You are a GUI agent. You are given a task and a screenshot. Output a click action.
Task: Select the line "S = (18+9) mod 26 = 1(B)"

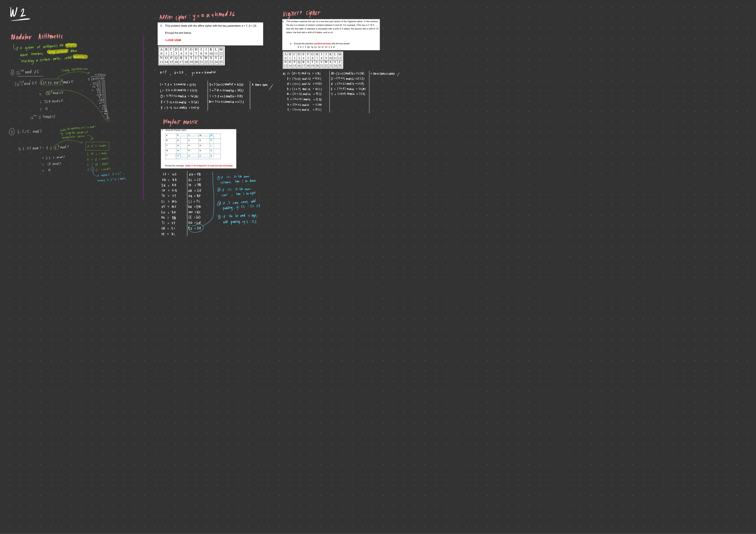coord(304,73)
